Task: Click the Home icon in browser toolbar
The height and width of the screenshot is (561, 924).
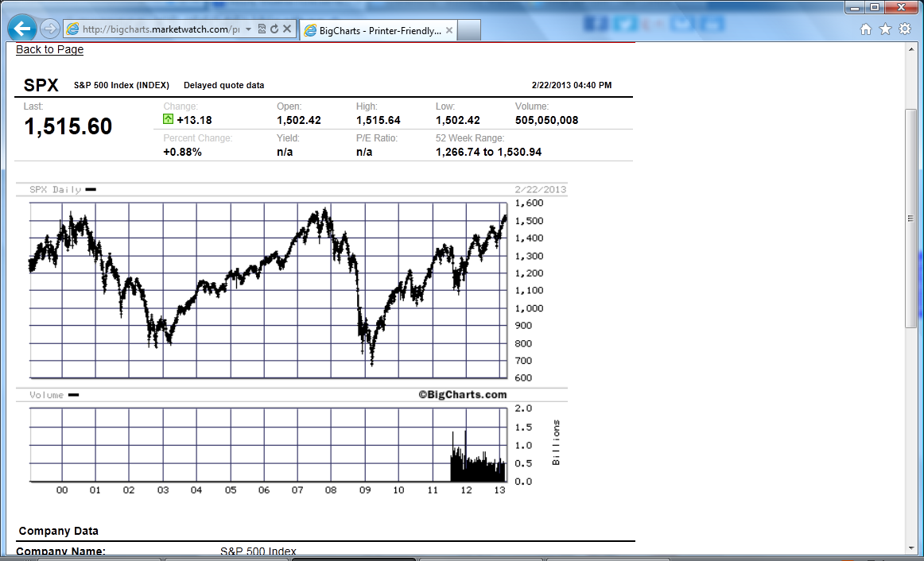Action: [866, 29]
